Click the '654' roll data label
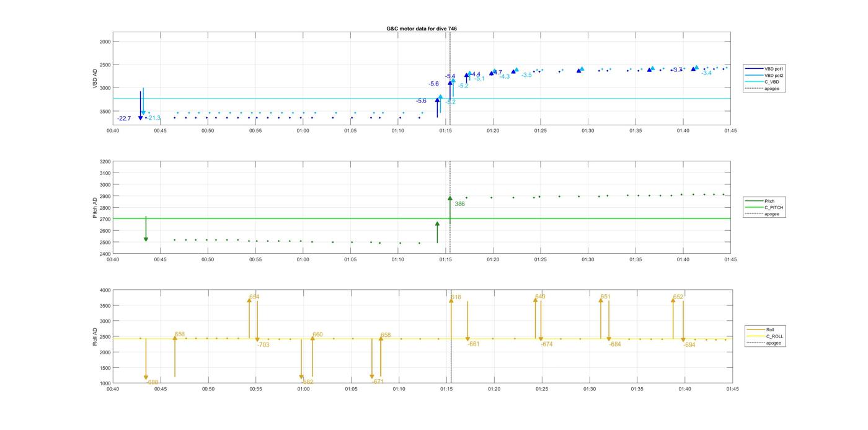The width and height of the screenshot is (868, 430). click(x=254, y=297)
